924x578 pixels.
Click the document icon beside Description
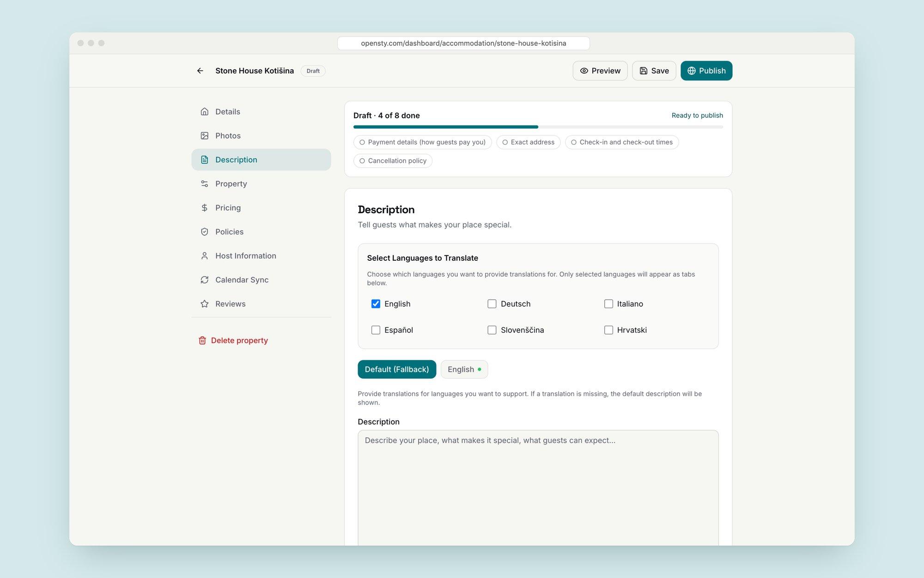tap(204, 160)
